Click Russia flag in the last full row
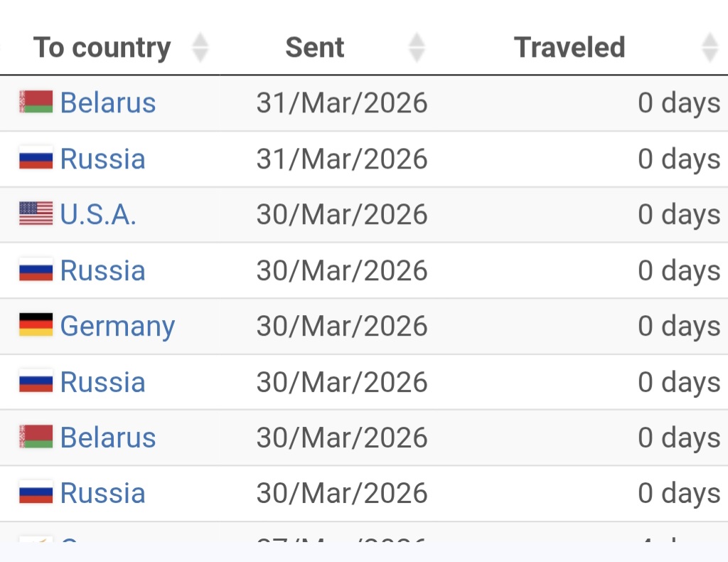Image resolution: width=728 pixels, height=562 pixels. 36,492
